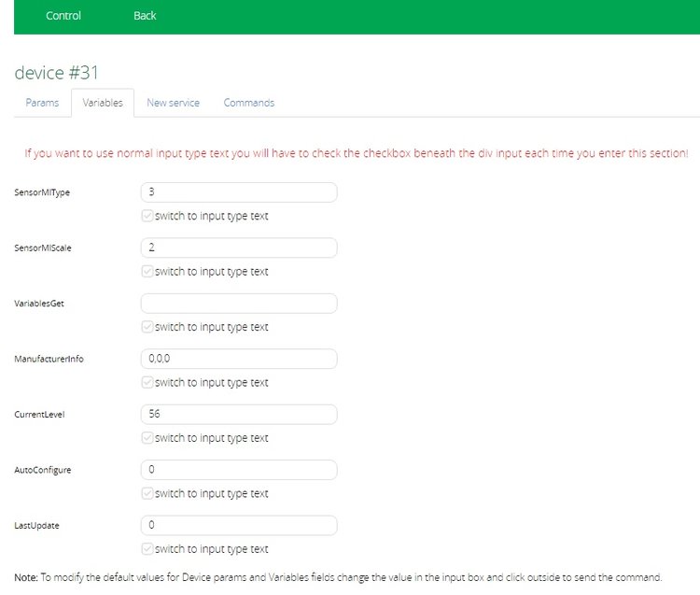Click the CurrentLevel field showing 56
This screenshot has height=595, width=700.
(x=238, y=415)
